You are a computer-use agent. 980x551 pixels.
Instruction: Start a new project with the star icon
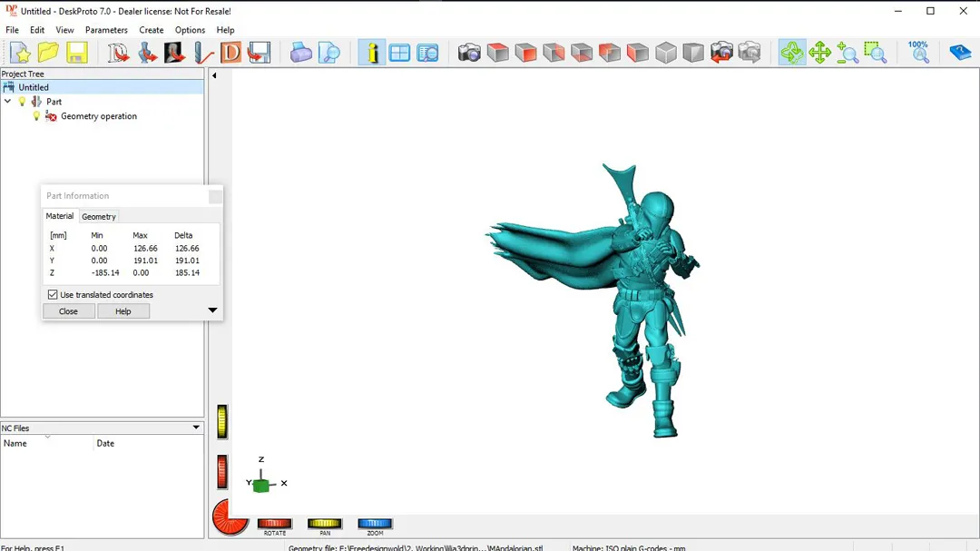point(20,54)
